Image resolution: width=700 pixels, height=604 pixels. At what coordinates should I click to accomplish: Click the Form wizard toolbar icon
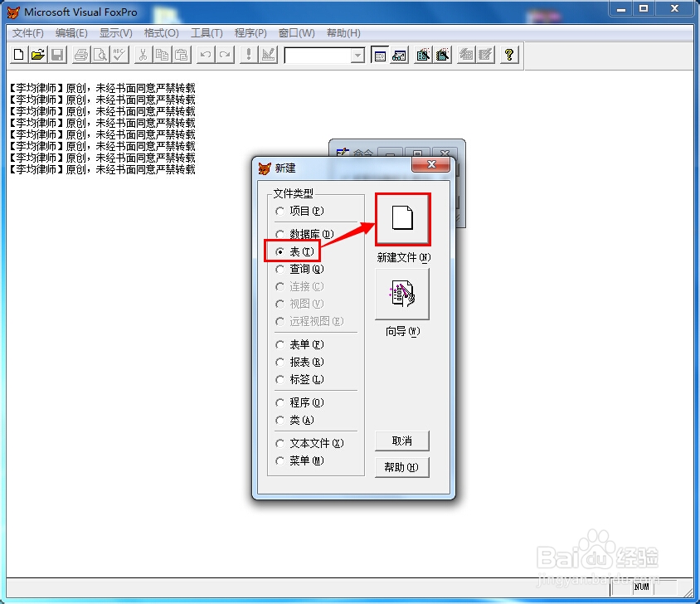point(423,55)
